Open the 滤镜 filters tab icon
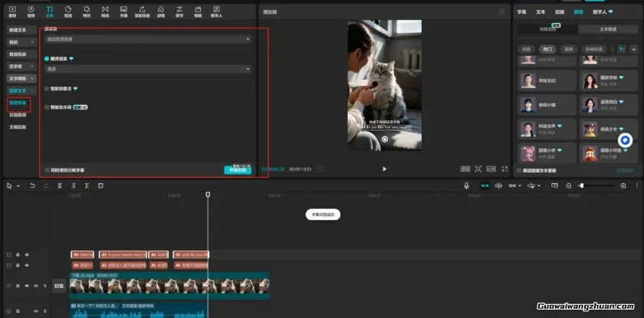Screen dimensions: 644x318 (161, 11)
